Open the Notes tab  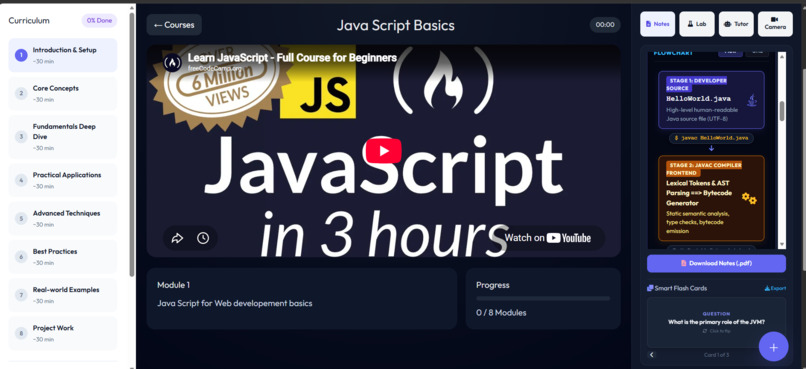[x=657, y=24]
